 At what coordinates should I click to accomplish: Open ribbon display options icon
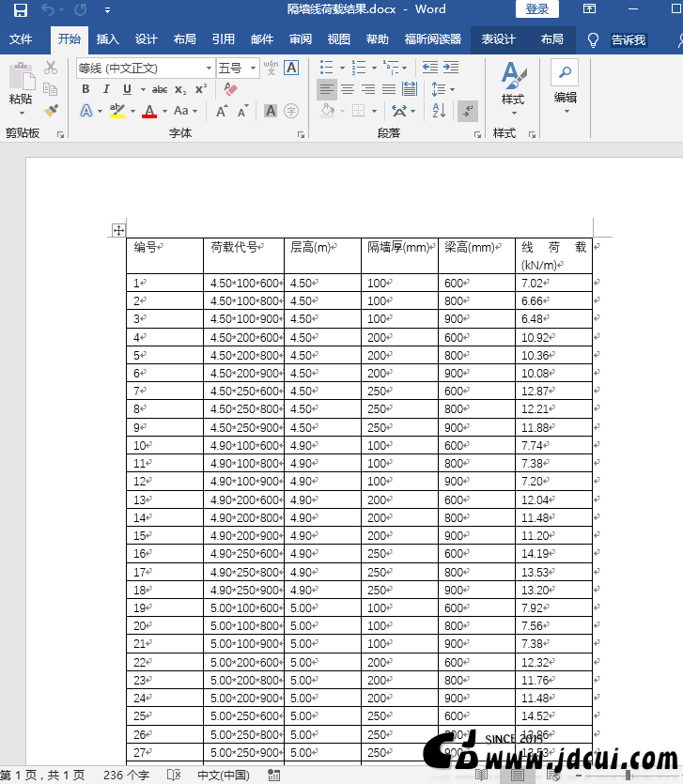point(589,9)
